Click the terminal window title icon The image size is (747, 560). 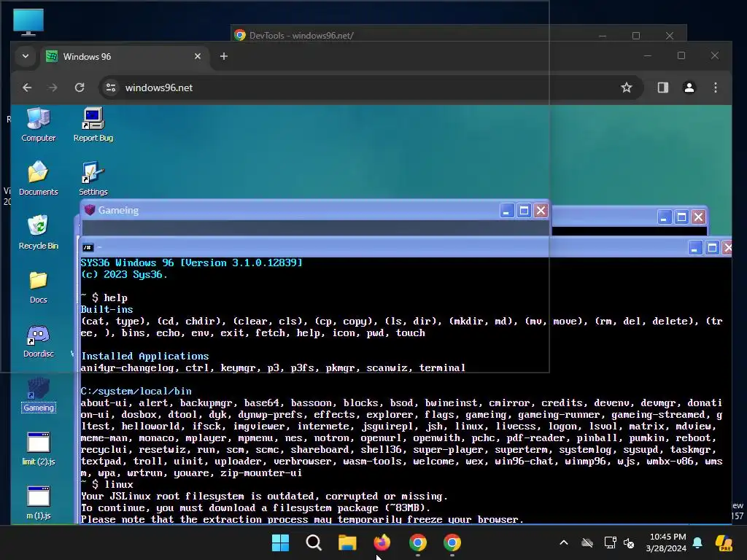point(88,247)
